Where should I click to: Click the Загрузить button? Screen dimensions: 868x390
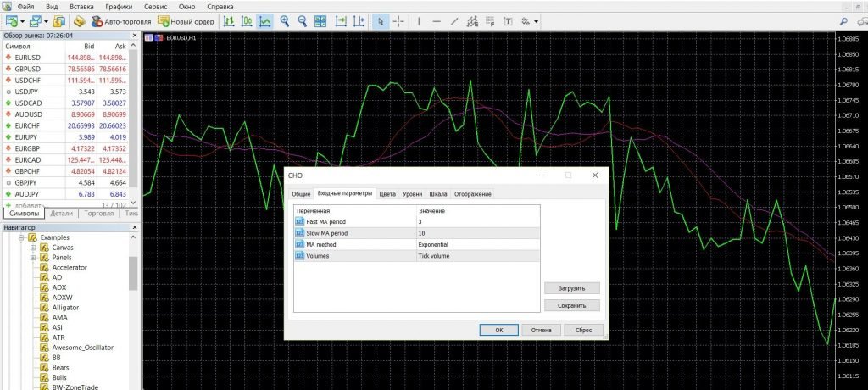572,288
